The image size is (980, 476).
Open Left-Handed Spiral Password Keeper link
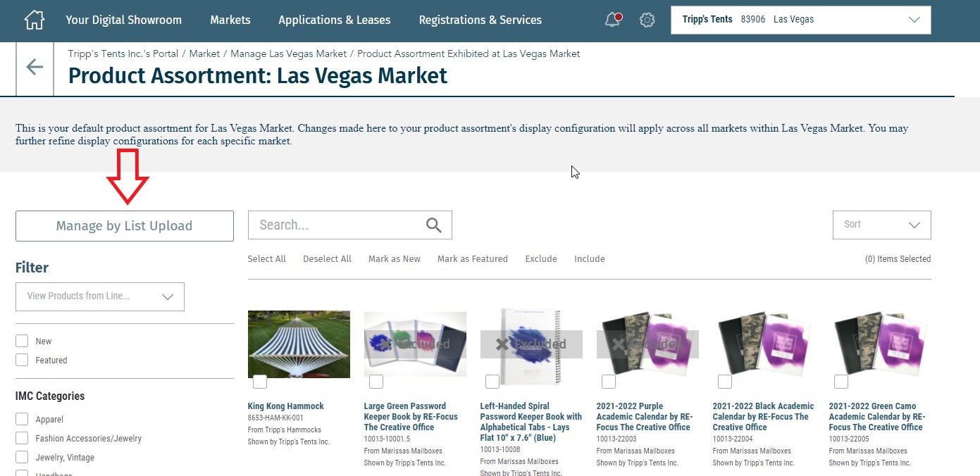pyautogui.click(x=531, y=422)
